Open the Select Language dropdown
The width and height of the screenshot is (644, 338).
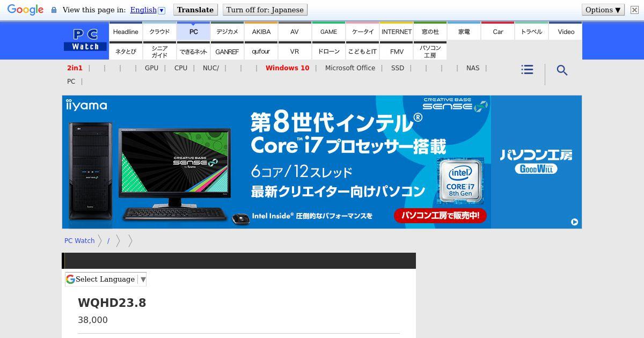[106, 279]
